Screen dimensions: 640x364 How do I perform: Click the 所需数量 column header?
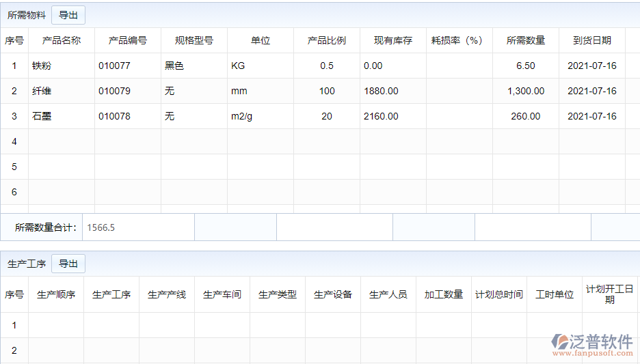(x=525, y=40)
